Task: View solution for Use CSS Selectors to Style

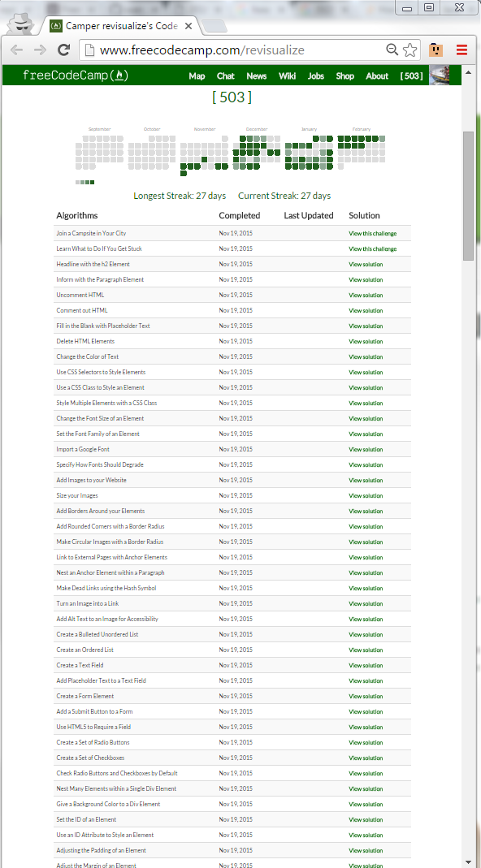Action: pos(366,373)
